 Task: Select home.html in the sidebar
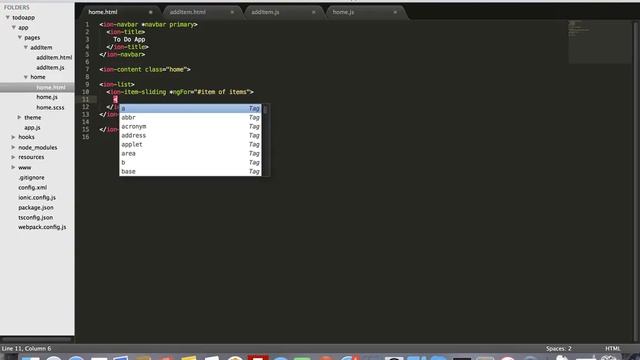51,87
